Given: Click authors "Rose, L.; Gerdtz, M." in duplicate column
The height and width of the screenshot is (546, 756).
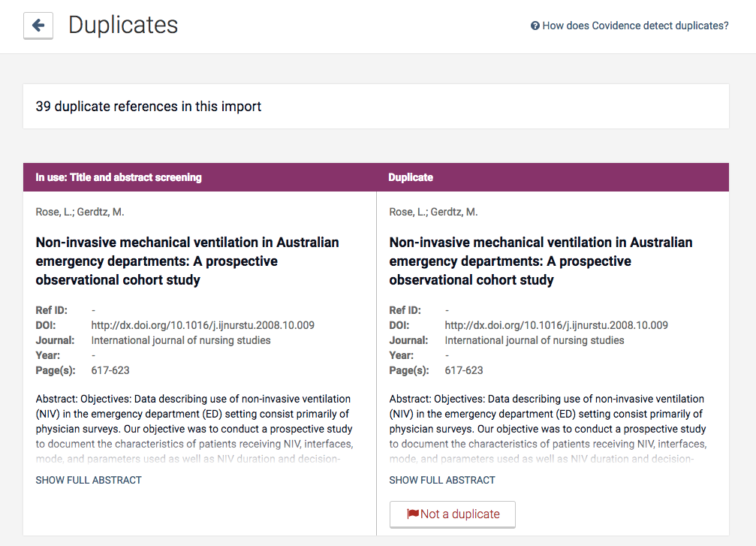Looking at the screenshot, I should pos(433,212).
